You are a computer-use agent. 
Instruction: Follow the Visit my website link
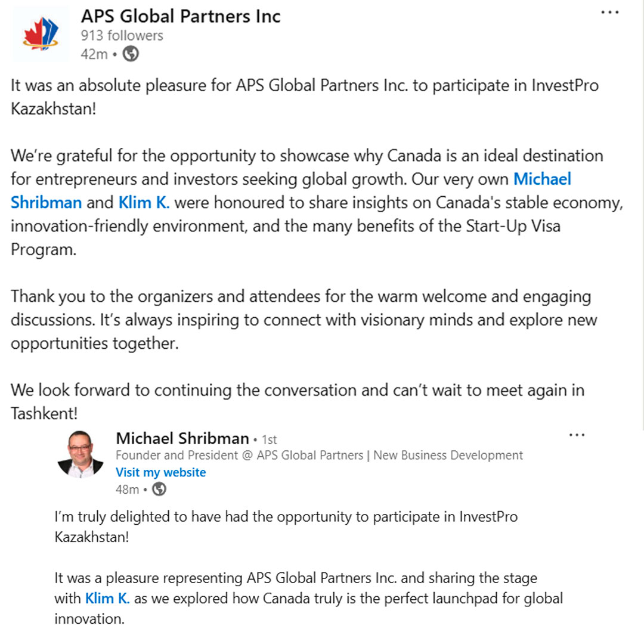(160, 472)
